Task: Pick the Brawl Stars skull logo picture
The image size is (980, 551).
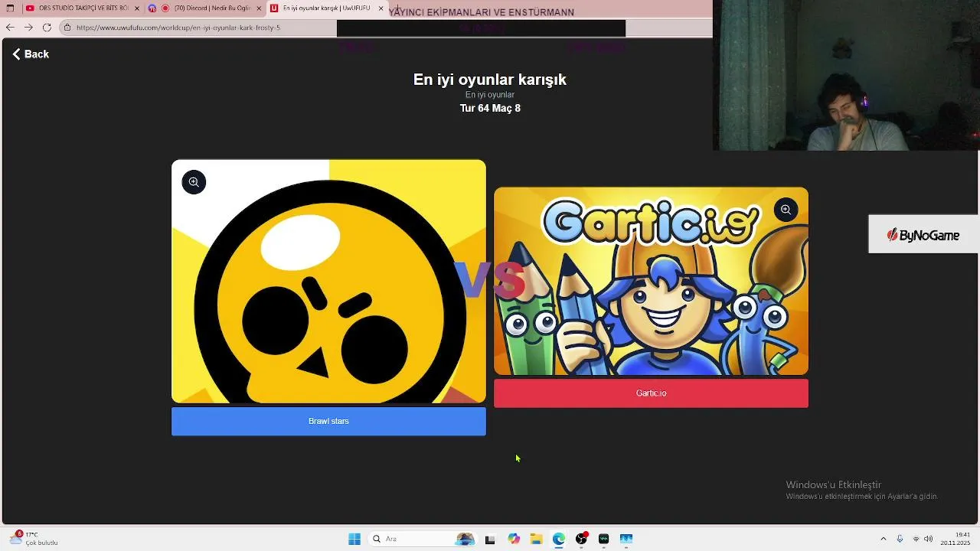Action: [328, 282]
